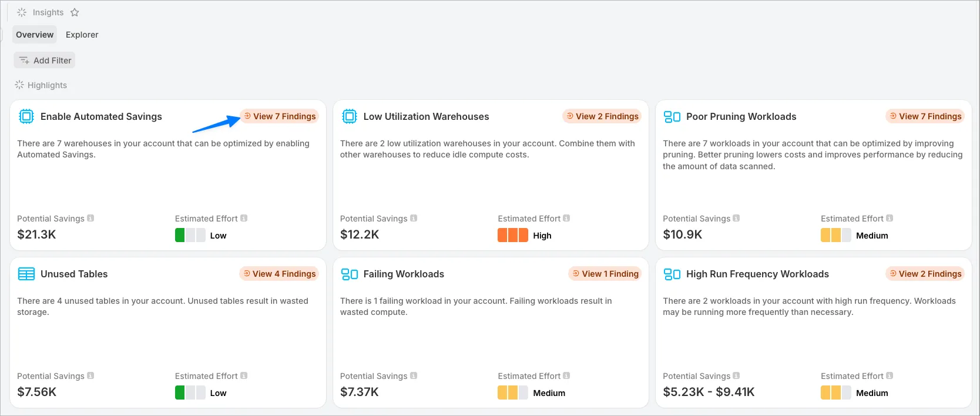Click Potential Savings info icon in Unused Tables card

tap(90, 375)
